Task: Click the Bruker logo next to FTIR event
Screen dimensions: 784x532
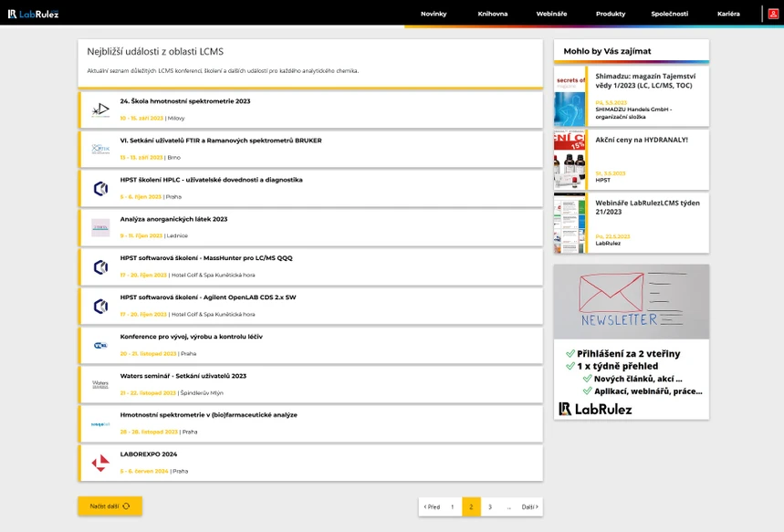Action: [x=100, y=149]
